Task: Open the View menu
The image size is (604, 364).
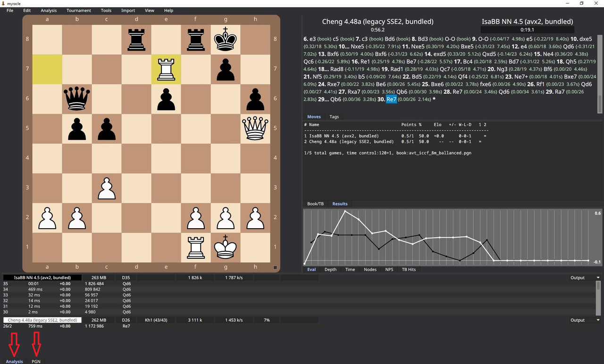Action: pyautogui.click(x=150, y=10)
